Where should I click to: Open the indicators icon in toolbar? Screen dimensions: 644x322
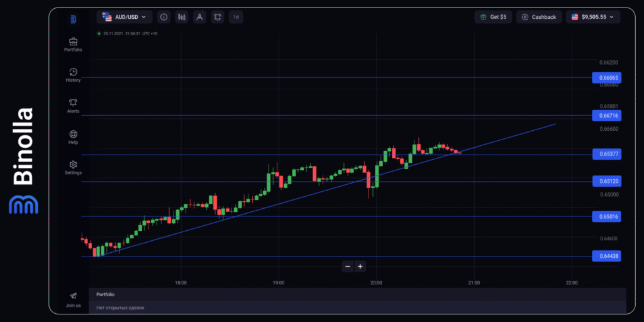pos(218,17)
